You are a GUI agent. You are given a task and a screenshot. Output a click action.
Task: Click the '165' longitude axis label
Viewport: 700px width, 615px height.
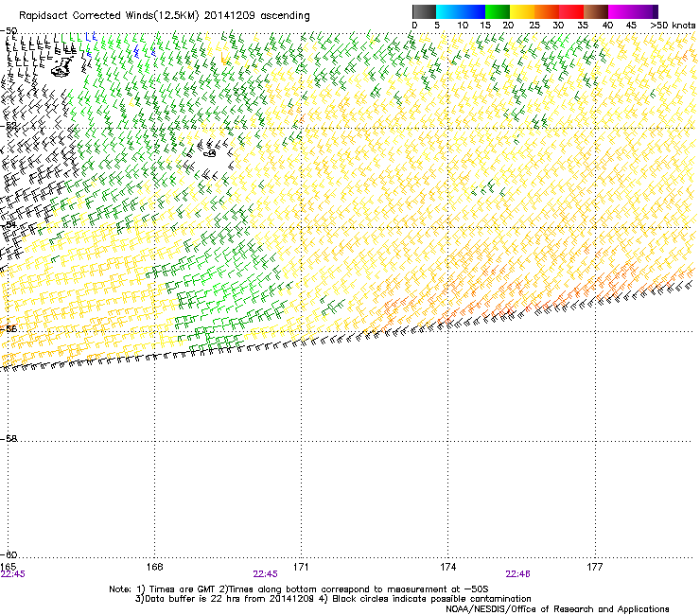tap(8, 567)
